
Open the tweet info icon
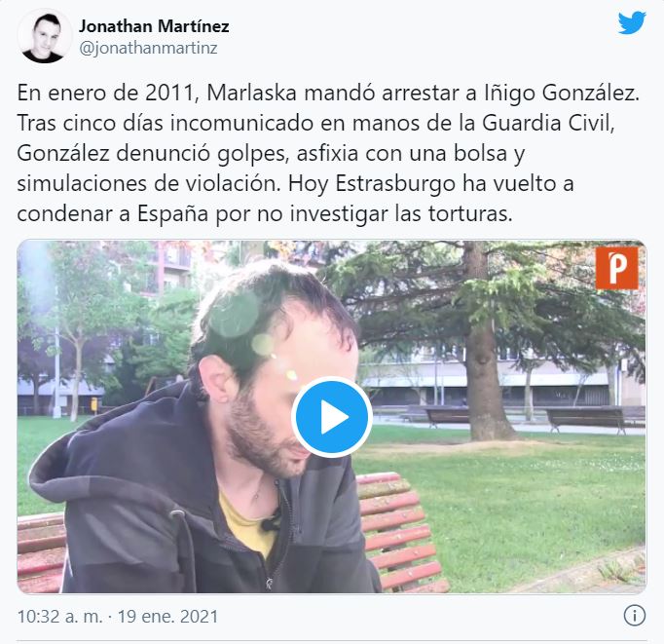point(635,615)
